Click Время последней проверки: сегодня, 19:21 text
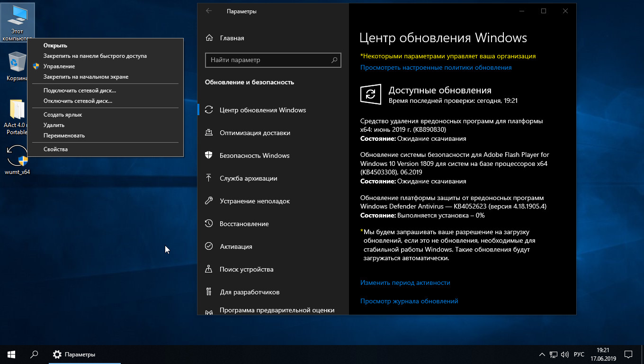 point(453,100)
